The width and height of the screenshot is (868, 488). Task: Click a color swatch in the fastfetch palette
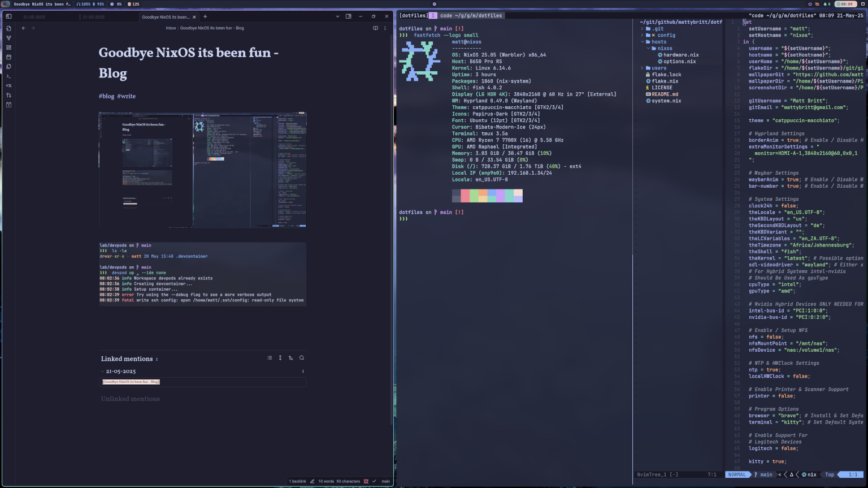[x=465, y=195]
